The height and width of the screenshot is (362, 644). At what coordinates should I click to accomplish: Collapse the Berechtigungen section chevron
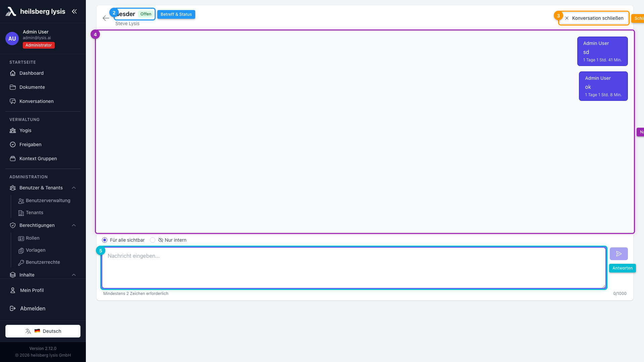point(74,225)
